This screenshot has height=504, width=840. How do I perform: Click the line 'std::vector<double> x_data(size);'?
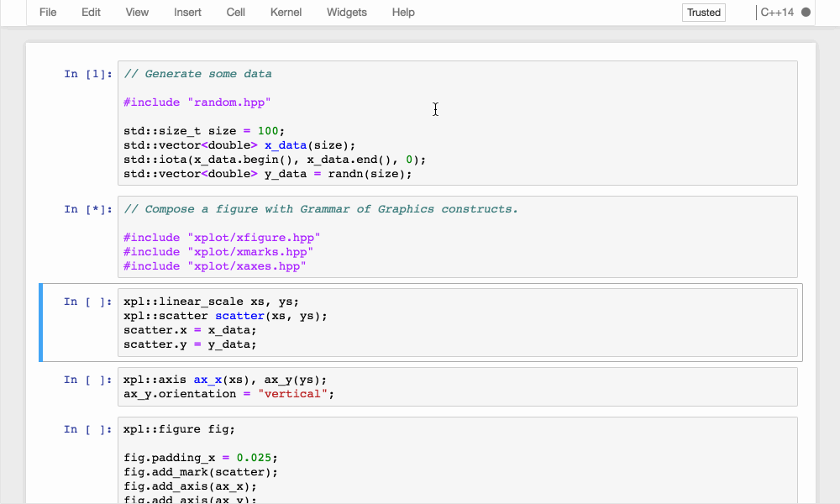coord(239,145)
